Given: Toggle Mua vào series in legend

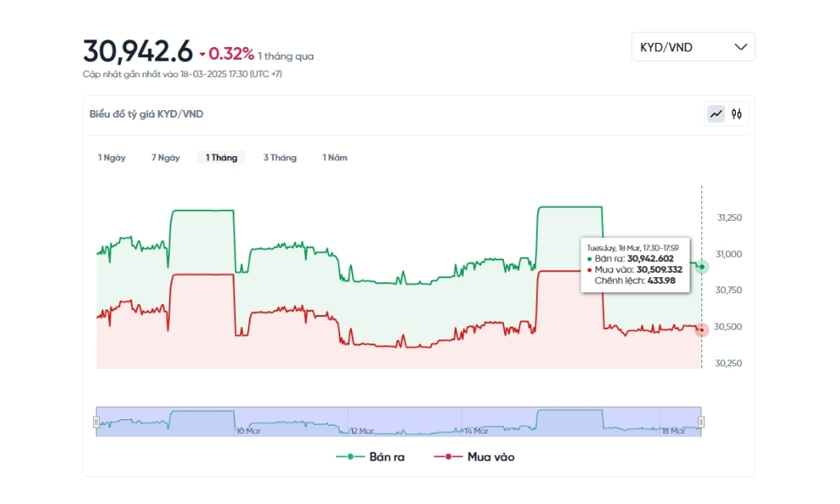Looking at the screenshot, I should click(474, 457).
